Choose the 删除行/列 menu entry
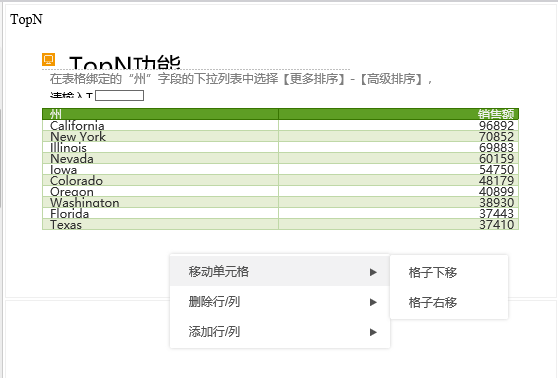 tap(280, 302)
